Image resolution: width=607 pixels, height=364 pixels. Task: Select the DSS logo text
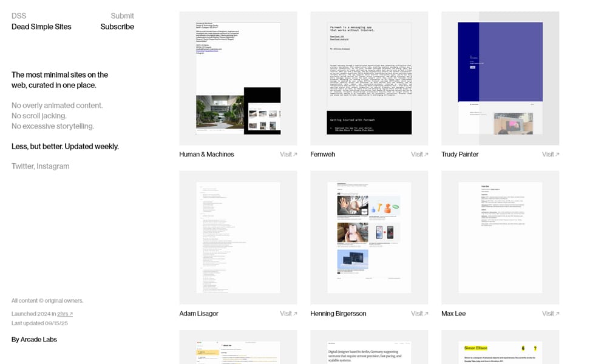[19, 15]
